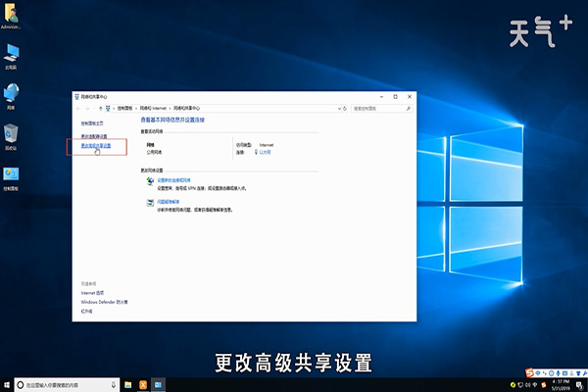This screenshot has width=588, height=392.
Task: Go up one level with Up arrow
Action: coord(101,109)
